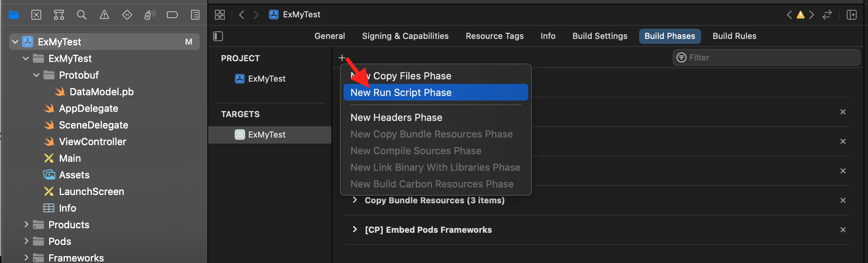Click the add build phase plus button
The image size is (868, 263).
point(342,58)
